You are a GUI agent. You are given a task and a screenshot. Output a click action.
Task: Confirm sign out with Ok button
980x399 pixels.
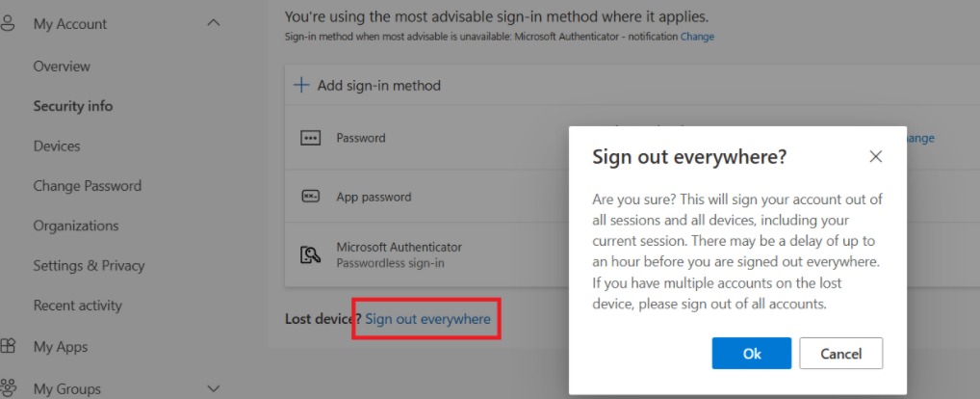(x=752, y=354)
